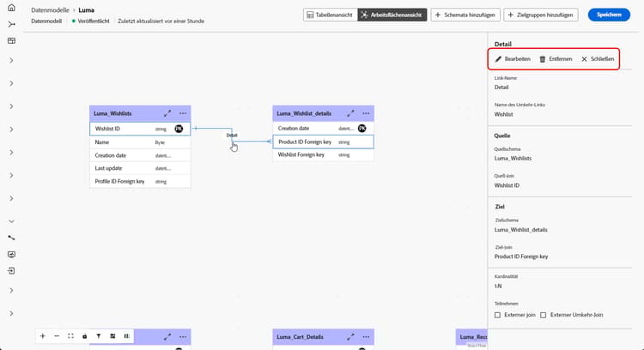
Task: Click Schemata hinzufügen button
Action: tap(465, 15)
